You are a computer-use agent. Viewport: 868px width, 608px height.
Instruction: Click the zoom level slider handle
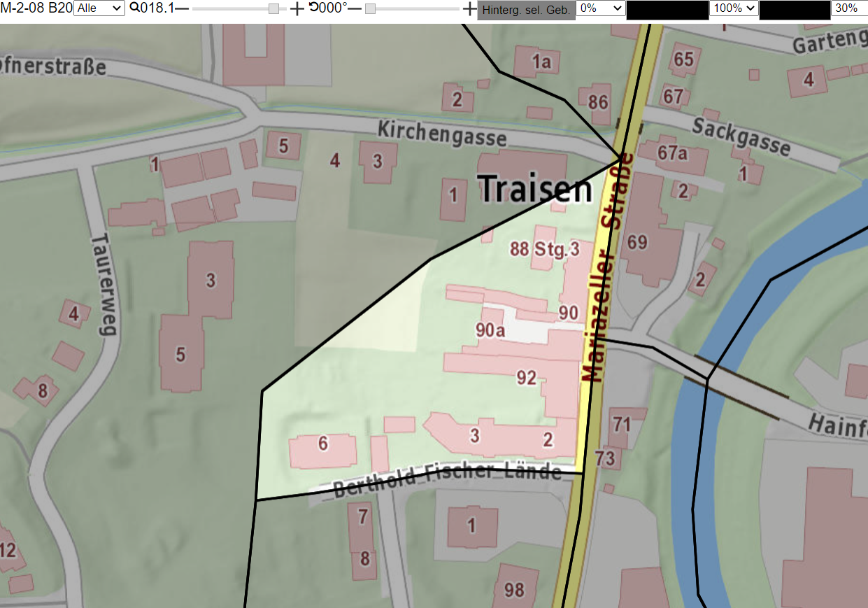click(274, 8)
